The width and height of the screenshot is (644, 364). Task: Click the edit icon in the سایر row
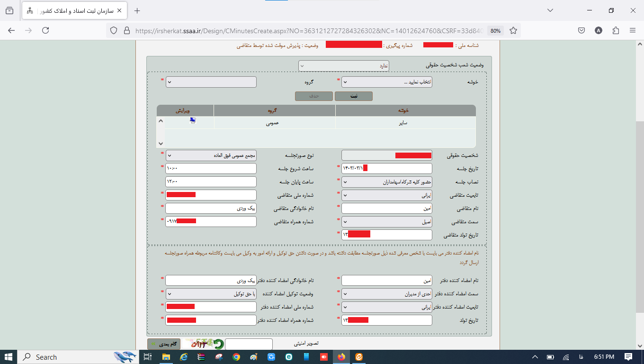(192, 120)
